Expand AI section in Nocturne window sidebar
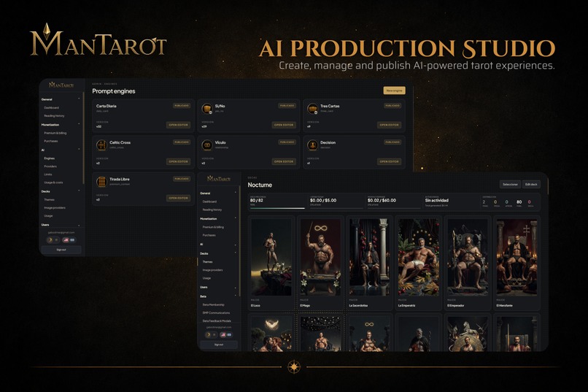Image resolution: width=588 pixels, height=392 pixels. pyautogui.click(x=236, y=245)
